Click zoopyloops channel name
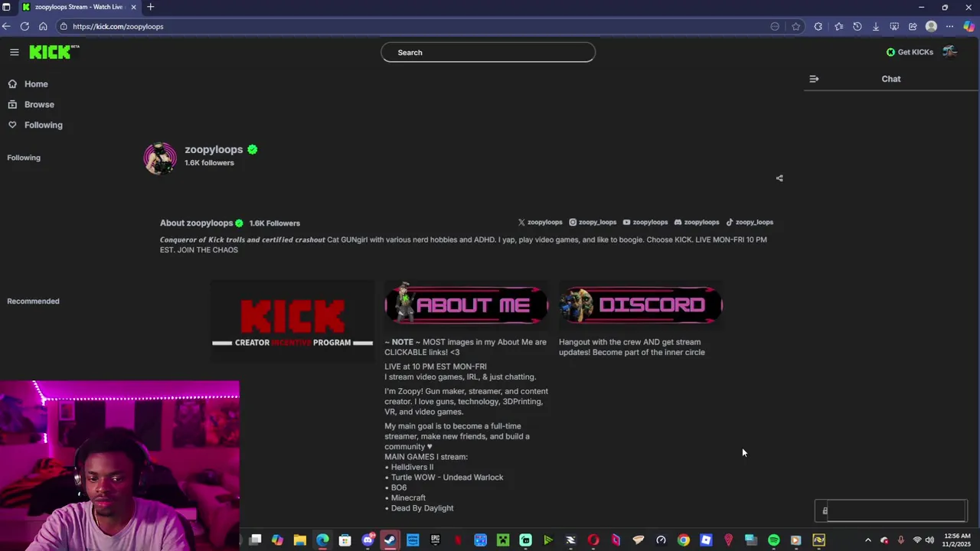 214,150
